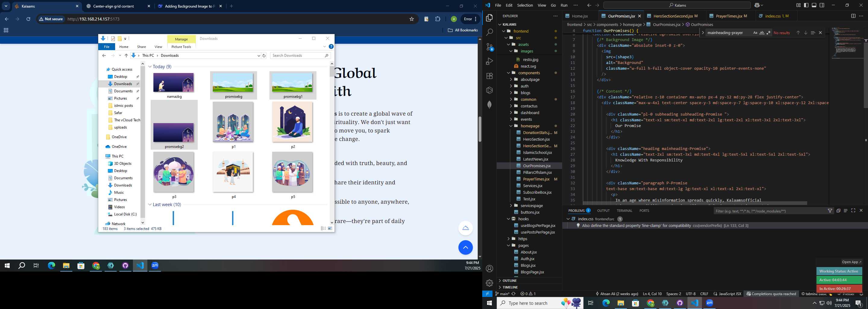Collapse the frontend folder in Explorer
868x309 pixels.
click(504, 31)
